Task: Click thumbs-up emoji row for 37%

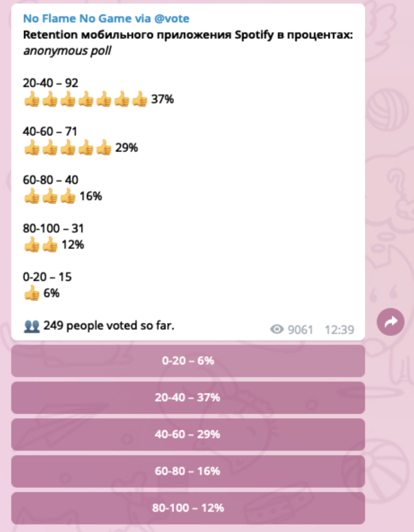Action: (x=85, y=99)
